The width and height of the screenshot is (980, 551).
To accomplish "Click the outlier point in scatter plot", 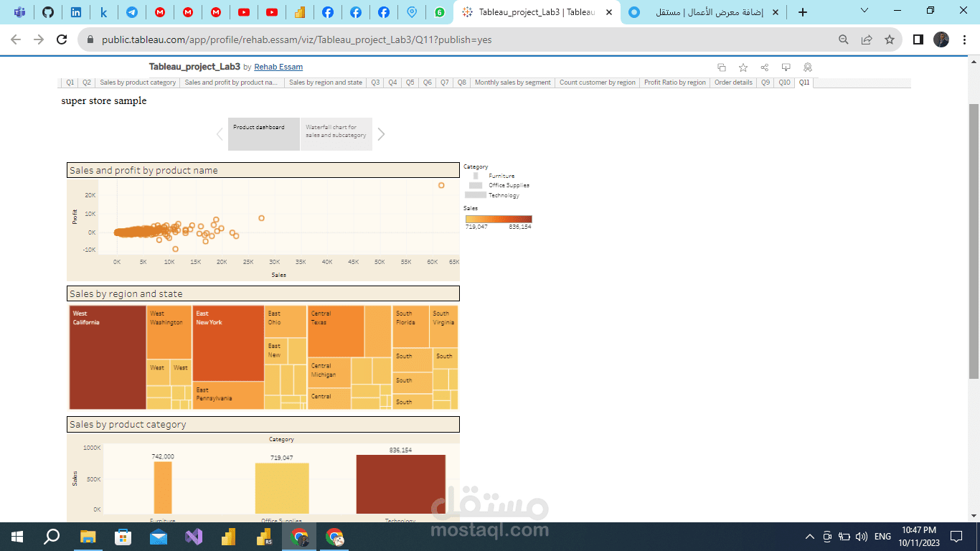I will pos(441,186).
